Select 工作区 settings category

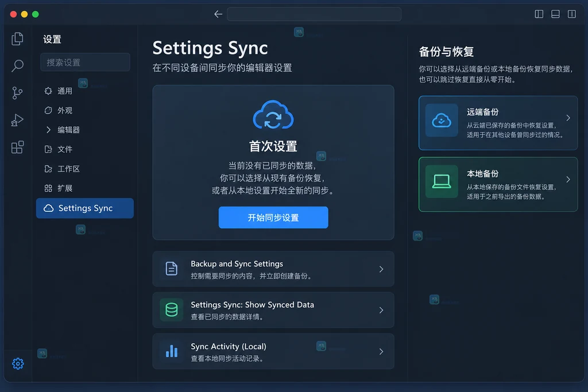click(68, 169)
